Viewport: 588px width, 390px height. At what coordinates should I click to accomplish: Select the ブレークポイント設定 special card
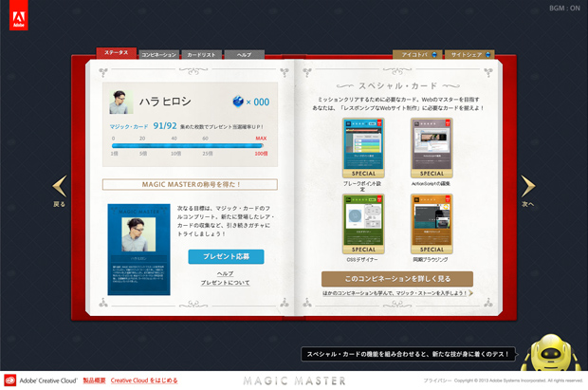[x=363, y=148]
